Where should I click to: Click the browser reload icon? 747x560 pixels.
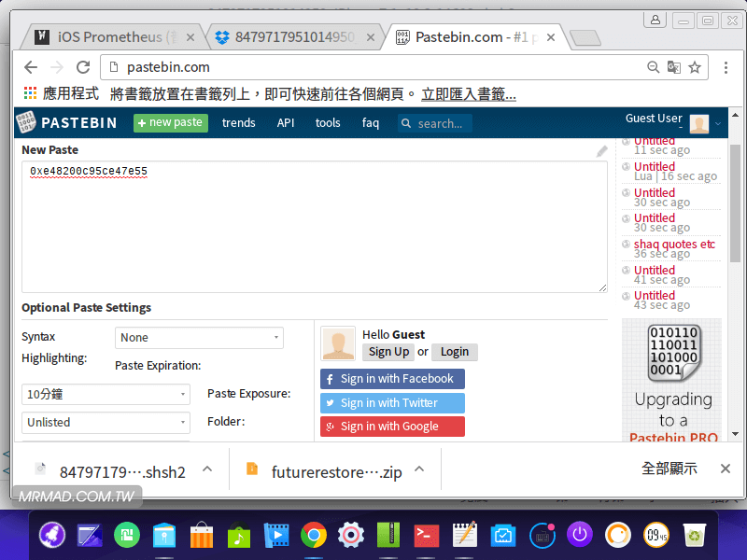pyautogui.click(x=83, y=67)
